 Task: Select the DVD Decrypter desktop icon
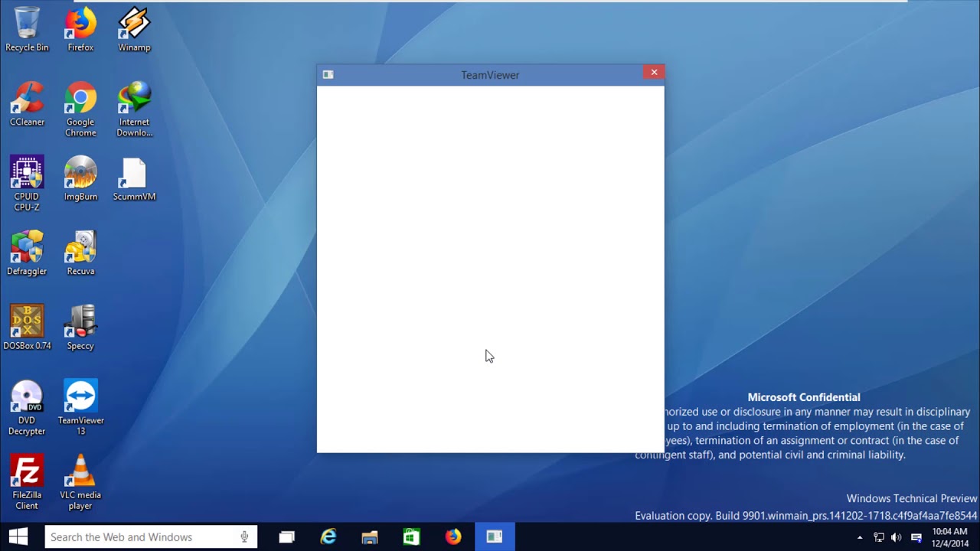point(27,408)
